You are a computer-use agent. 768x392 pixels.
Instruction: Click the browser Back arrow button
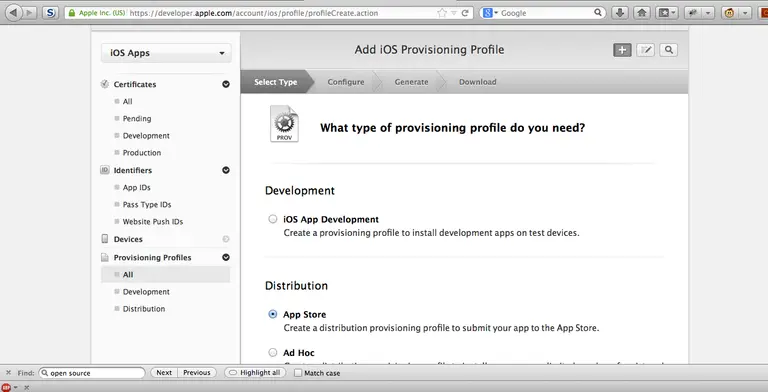click(14, 13)
